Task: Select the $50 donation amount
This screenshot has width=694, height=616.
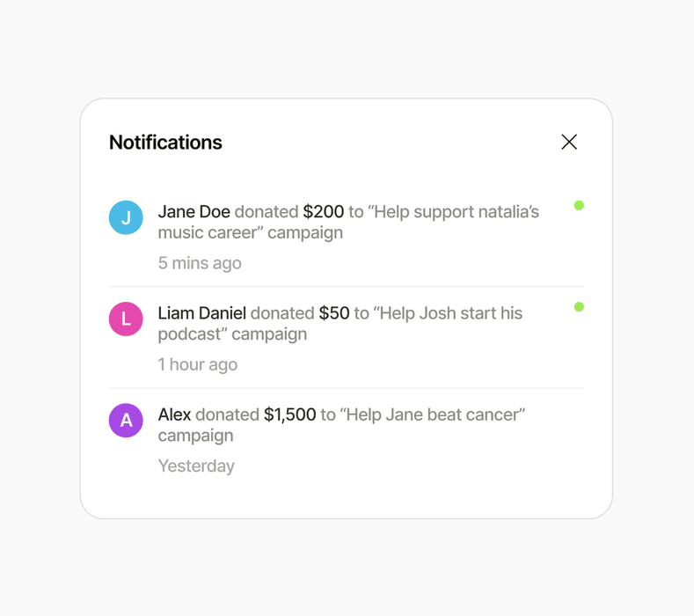Action: tap(334, 313)
